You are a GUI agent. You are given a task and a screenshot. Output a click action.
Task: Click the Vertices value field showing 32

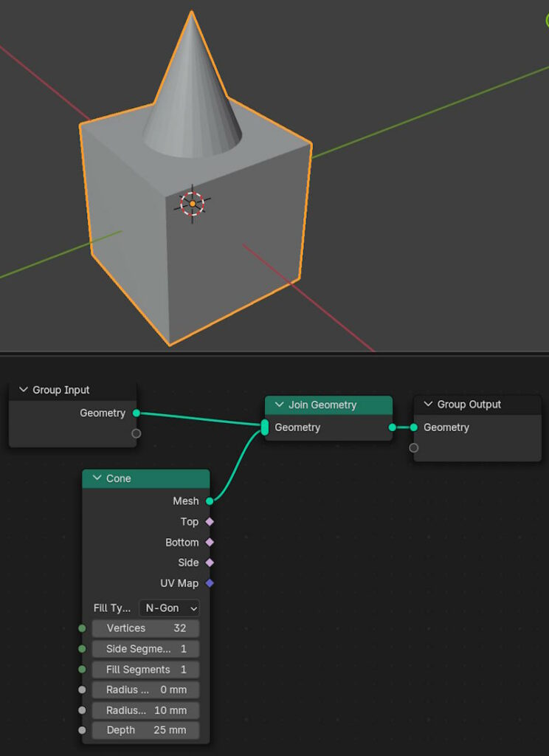click(145, 628)
